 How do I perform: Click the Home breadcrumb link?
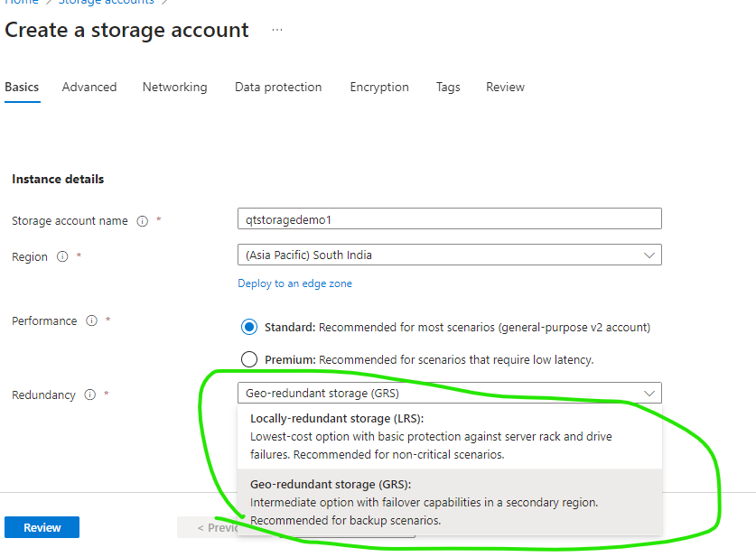click(21, 2)
